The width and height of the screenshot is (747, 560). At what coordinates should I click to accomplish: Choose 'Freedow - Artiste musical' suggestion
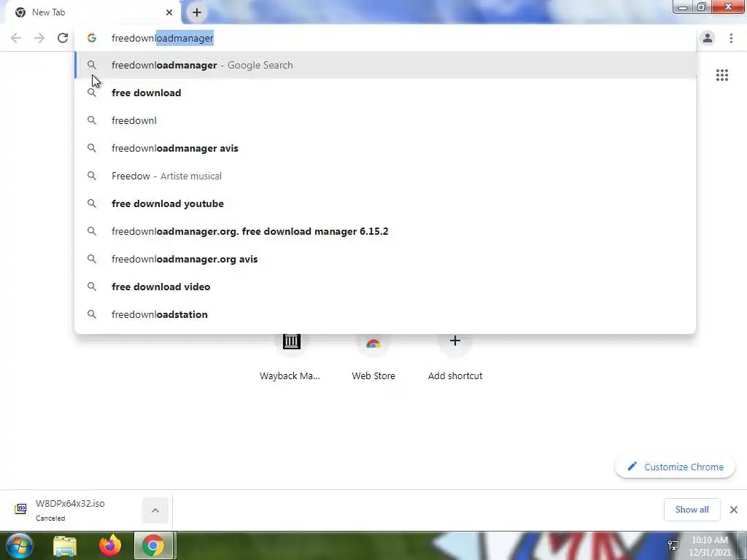(385, 176)
